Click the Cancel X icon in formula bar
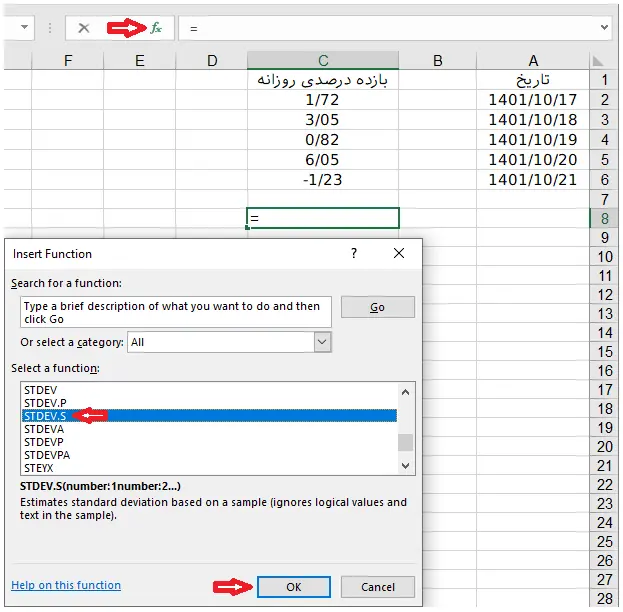The height and width of the screenshot is (612, 623). [84, 28]
